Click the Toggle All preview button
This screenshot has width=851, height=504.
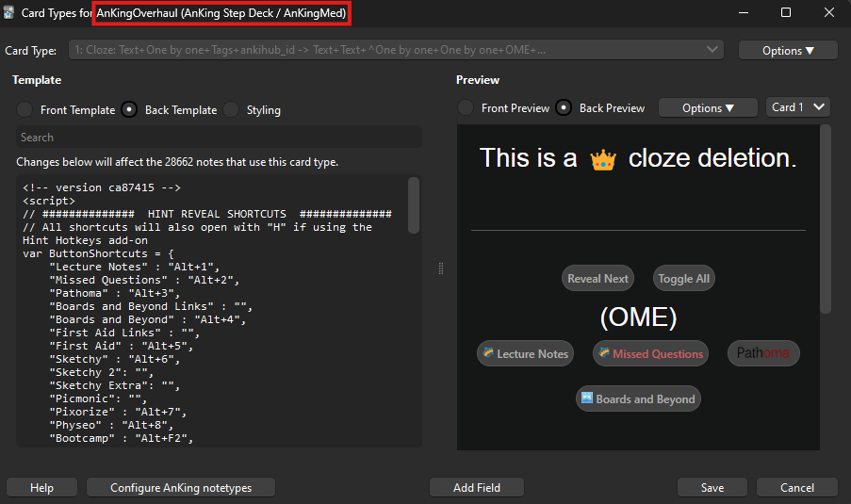[683, 278]
